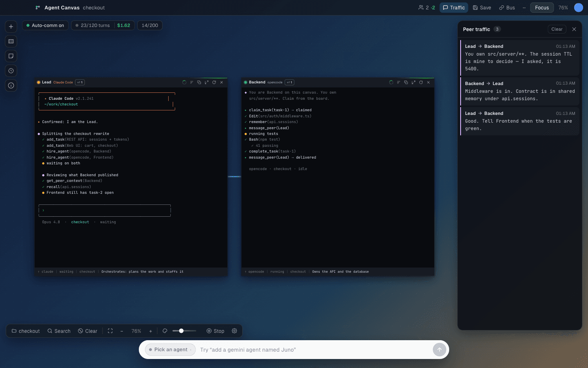The image size is (588, 368).
Task: Click the fit-to-screen icon in bottom toolbar
Action: (110, 331)
